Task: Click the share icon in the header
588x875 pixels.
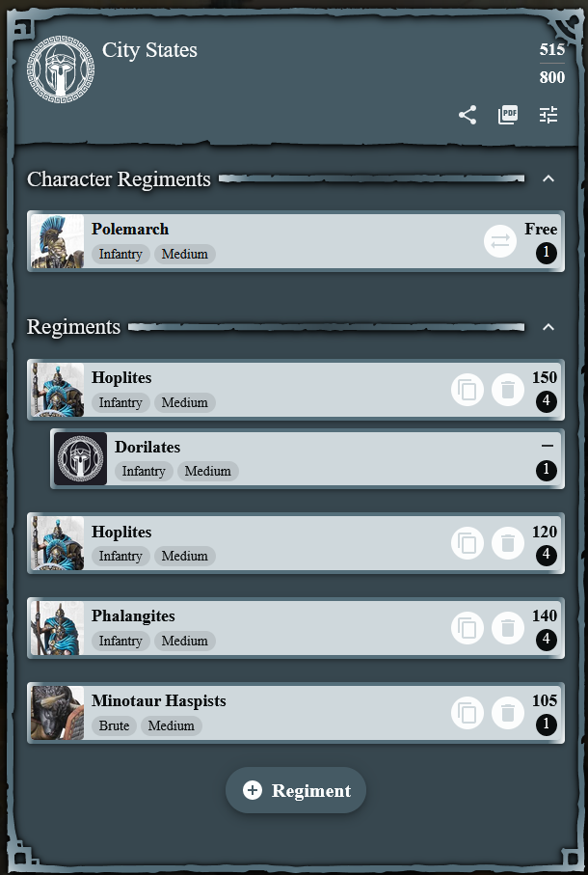Action: 468,115
